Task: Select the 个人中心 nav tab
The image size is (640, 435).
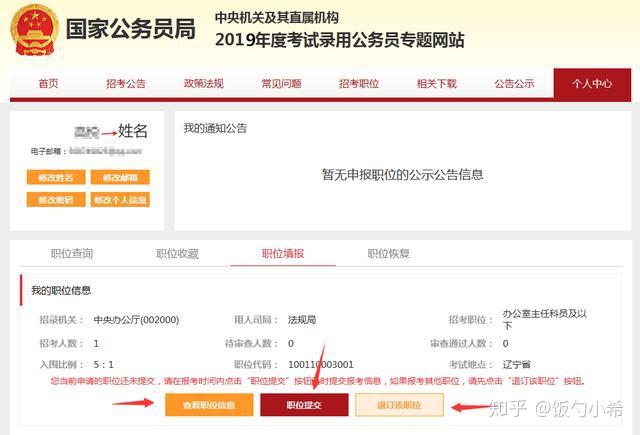Action: [592, 84]
